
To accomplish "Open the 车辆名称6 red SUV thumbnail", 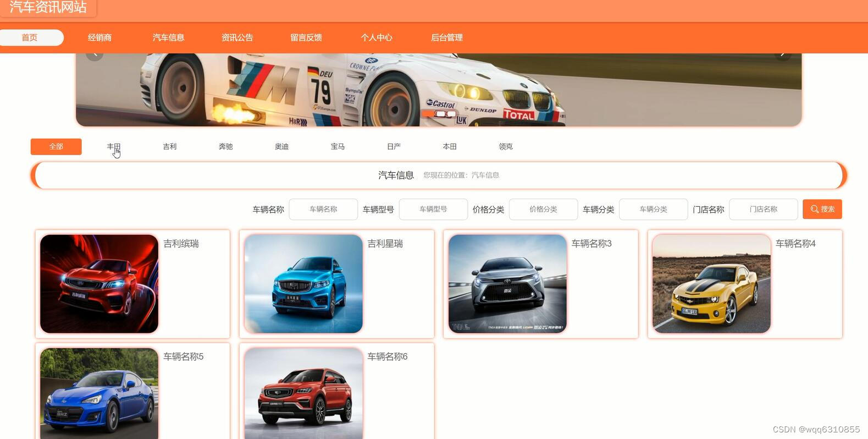I will coord(303,393).
